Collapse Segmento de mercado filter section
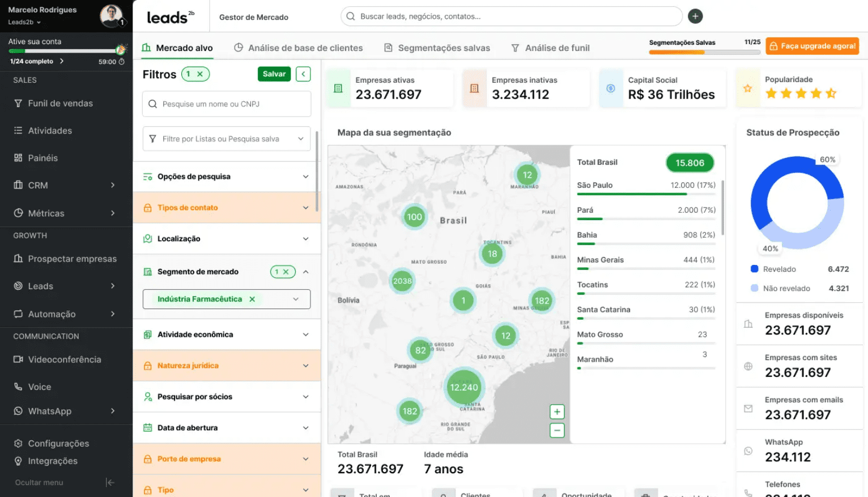This screenshot has height=497, width=868. point(306,272)
